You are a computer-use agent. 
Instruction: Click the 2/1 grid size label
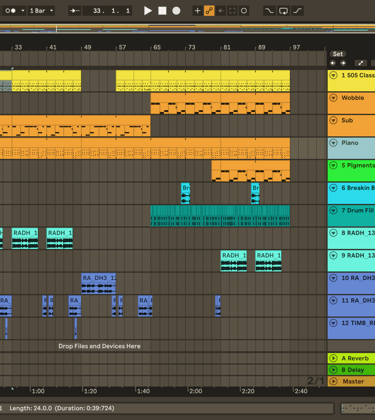(x=315, y=381)
